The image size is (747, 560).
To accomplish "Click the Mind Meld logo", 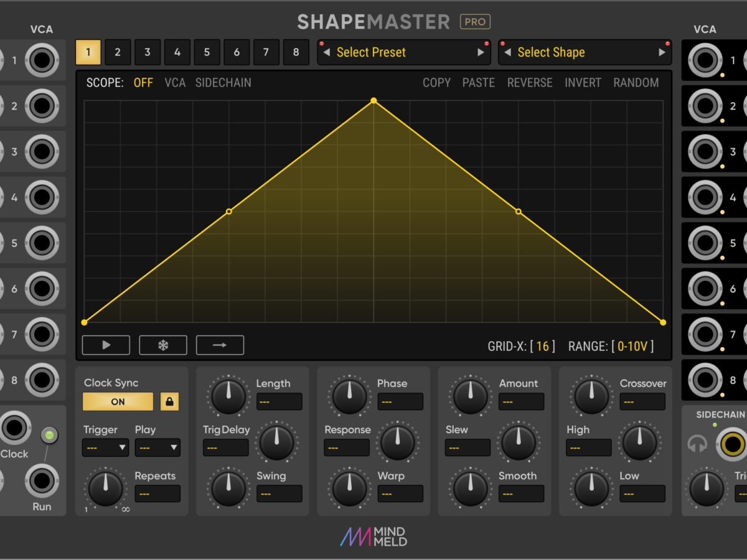I will 374,536.
